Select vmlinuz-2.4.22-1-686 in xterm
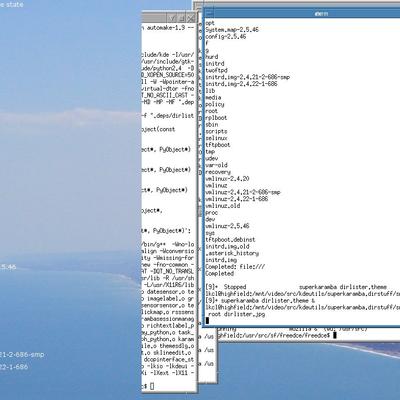 237,199
